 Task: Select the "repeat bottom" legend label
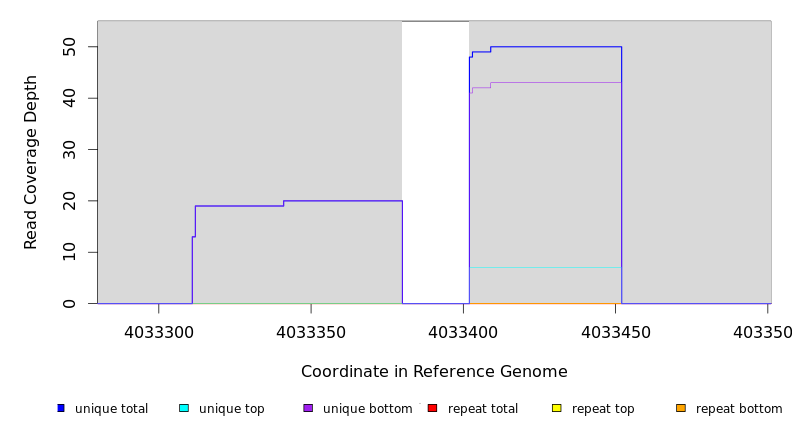pyautogui.click(x=739, y=409)
